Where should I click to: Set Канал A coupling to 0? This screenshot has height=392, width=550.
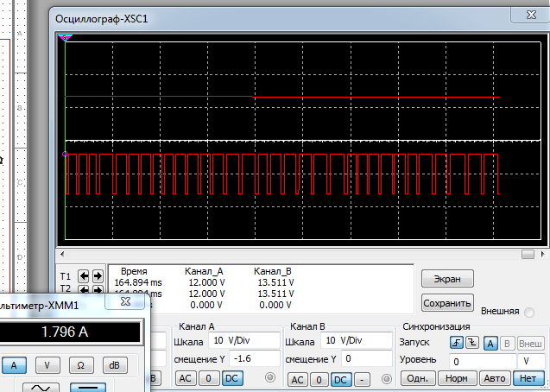coord(208,378)
